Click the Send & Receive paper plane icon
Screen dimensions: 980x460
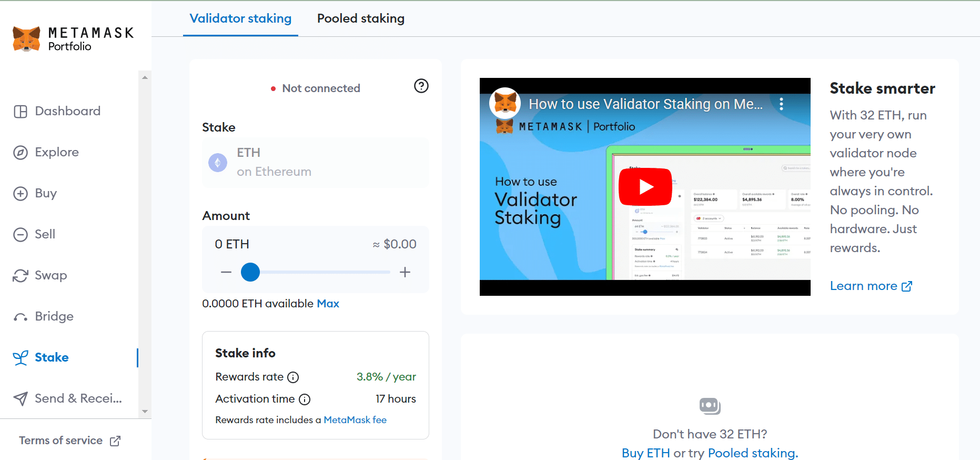tap(21, 399)
